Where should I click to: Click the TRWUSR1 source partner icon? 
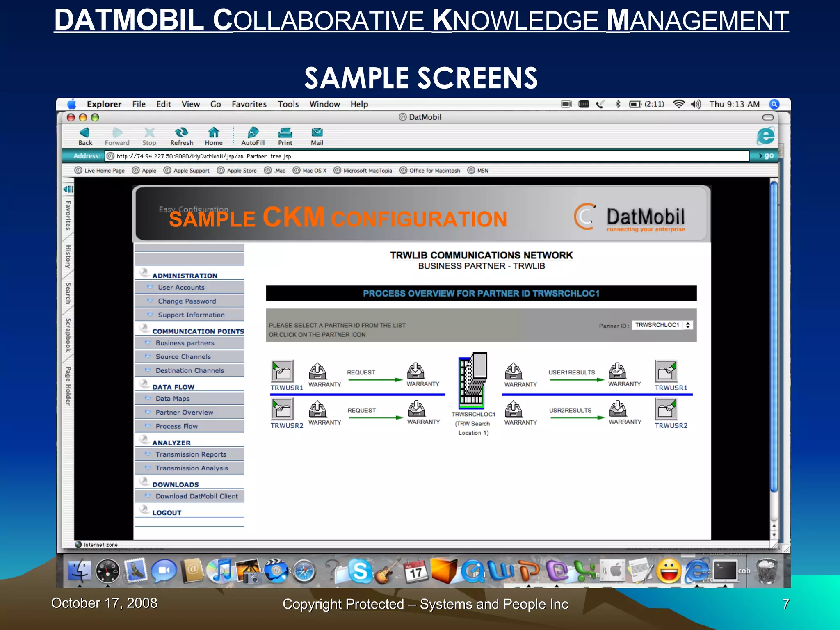tap(282, 371)
